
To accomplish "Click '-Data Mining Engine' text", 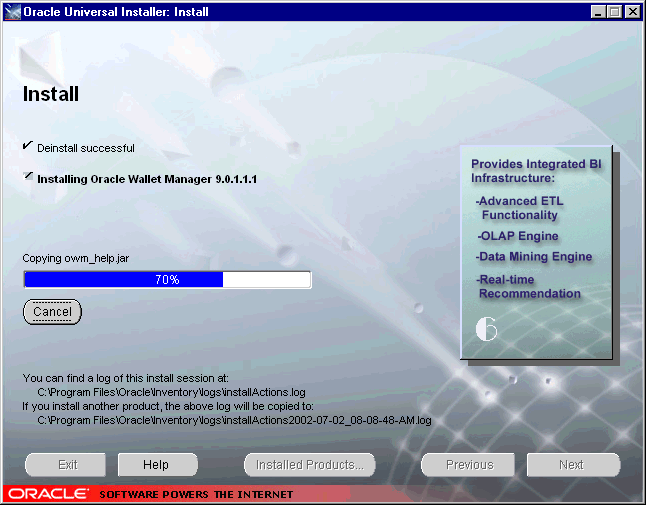I will click(x=534, y=257).
